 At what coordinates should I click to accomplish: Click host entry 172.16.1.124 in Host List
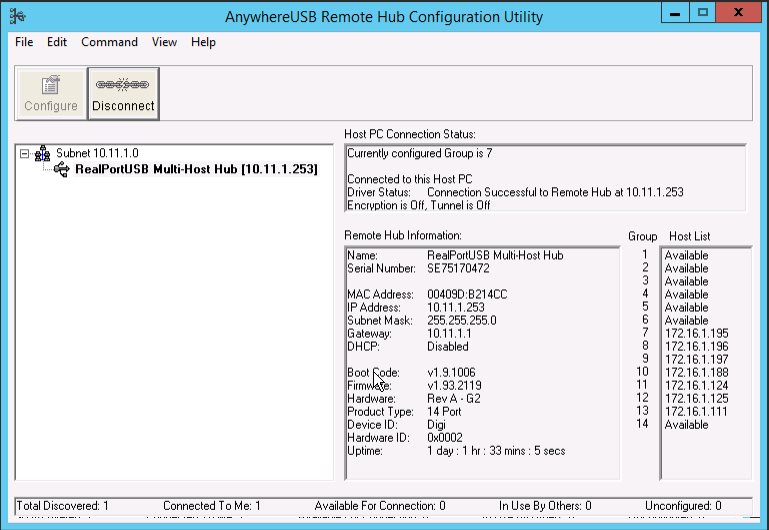click(x=696, y=385)
